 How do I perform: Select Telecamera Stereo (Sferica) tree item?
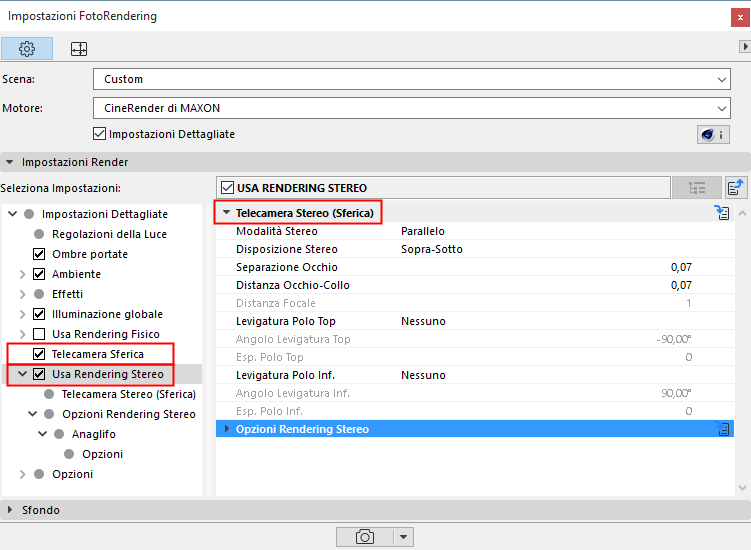pyautogui.click(x=128, y=394)
